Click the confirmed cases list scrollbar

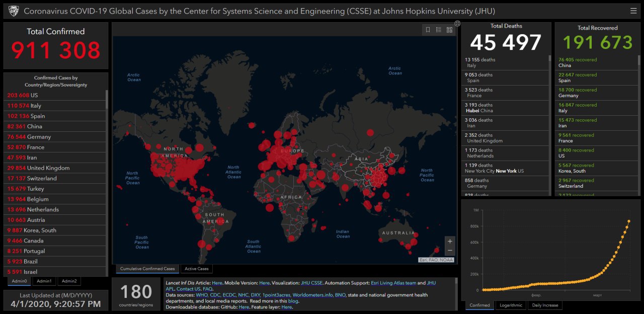click(x=107, y=100)
